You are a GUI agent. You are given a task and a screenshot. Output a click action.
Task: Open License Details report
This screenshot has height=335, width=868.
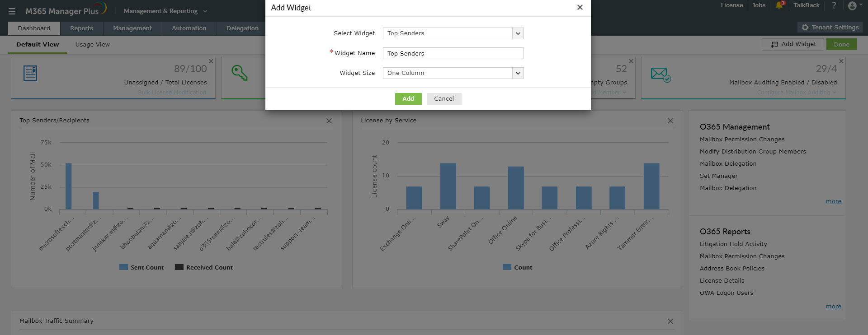point(722,281)
